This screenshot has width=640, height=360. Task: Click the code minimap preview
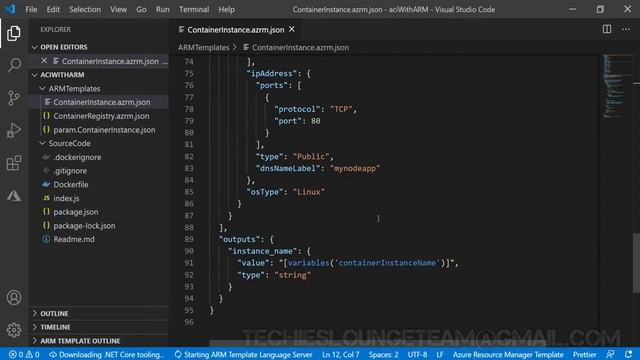616,87
